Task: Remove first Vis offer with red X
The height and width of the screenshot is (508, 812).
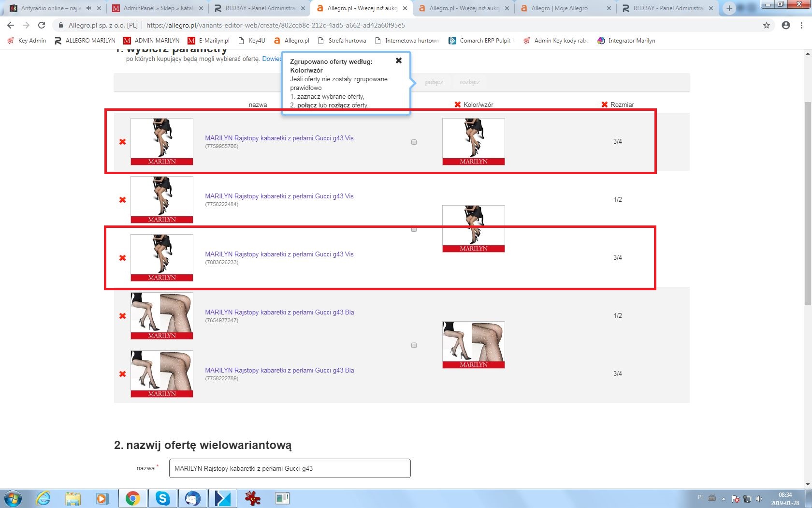Action: [122, 142]
